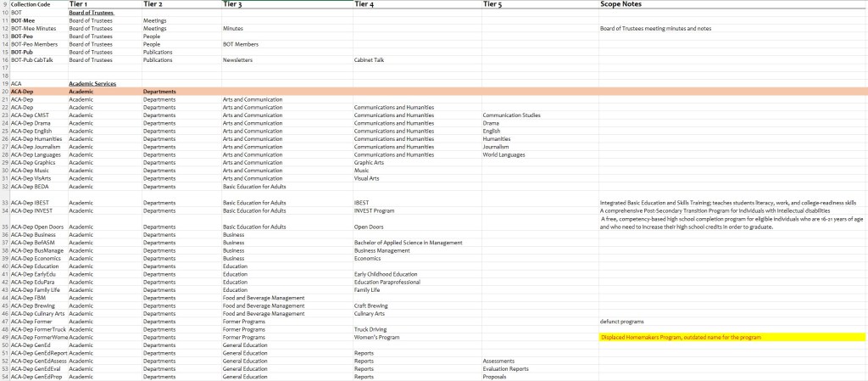Select the 'Cabinet Talk' cell
Viewport: 868px width, 381px height.
(369, 60)
